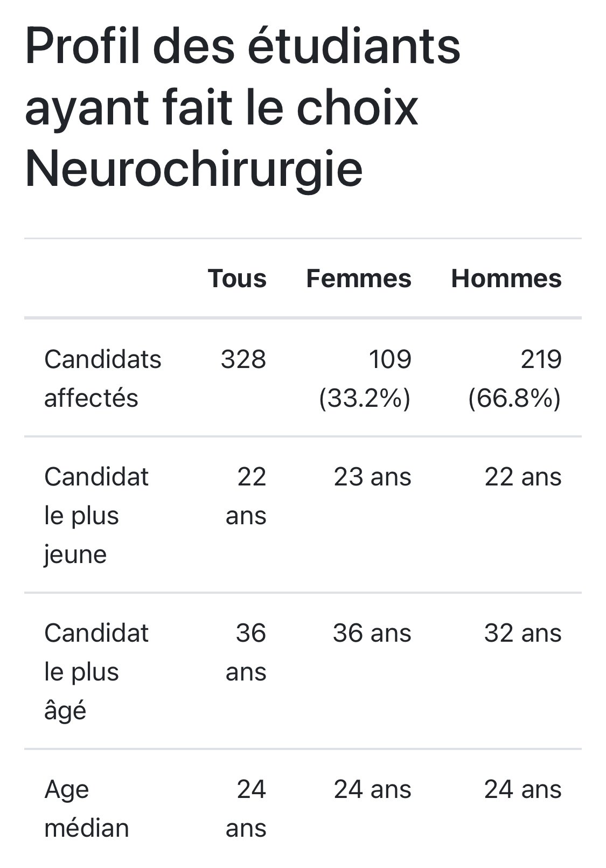Click the median age Femmes cell
This screenshot has height=868, width=606.
[x=372, y=789]
